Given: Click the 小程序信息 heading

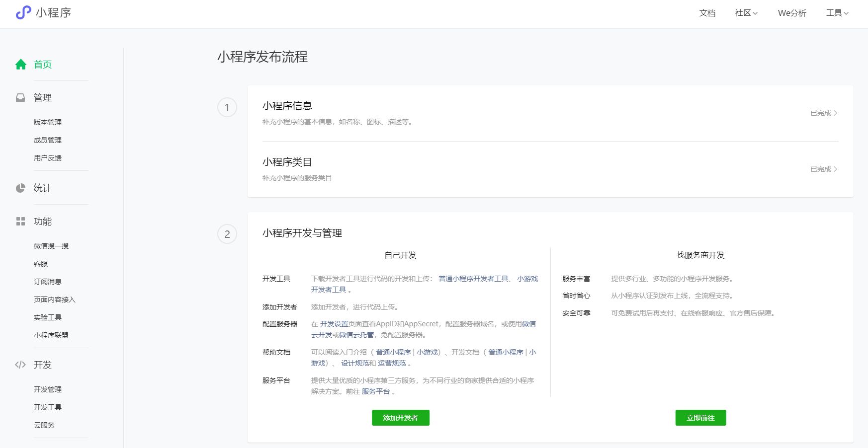Looking at the screenshot, I should point(287,106).
